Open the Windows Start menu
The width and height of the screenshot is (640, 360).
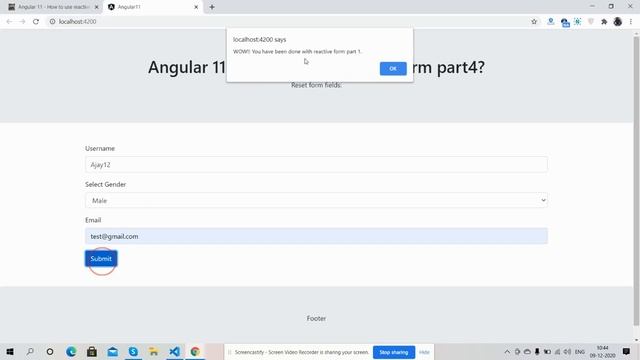click(x=10, y=351)
